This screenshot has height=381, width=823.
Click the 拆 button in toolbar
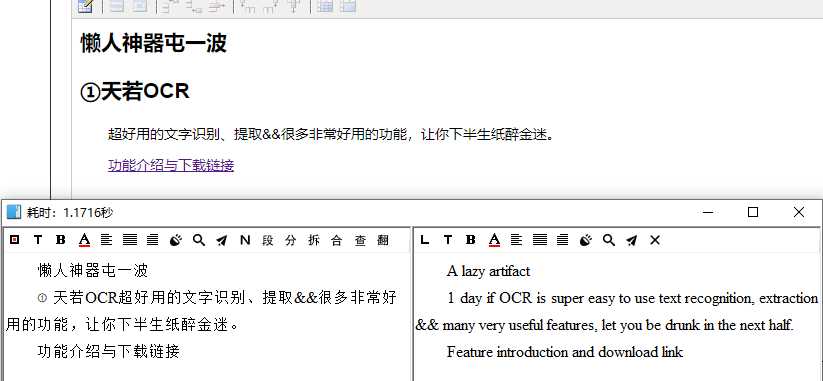(314, 240)
